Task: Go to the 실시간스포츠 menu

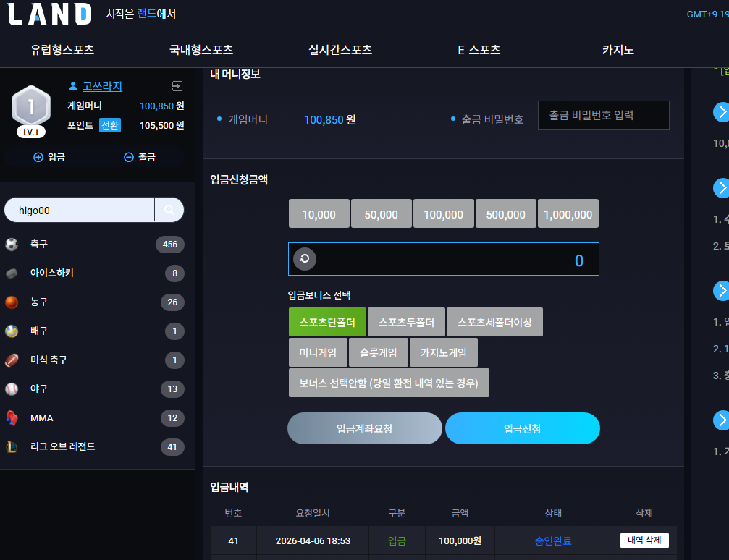Action: pyautogui.click(x=340, y=50)
